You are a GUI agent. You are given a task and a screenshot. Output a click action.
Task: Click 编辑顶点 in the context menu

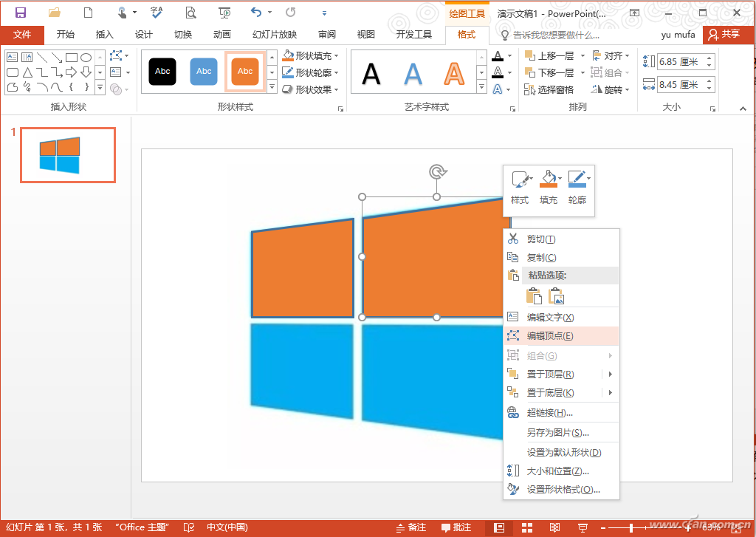click(561, 336)
